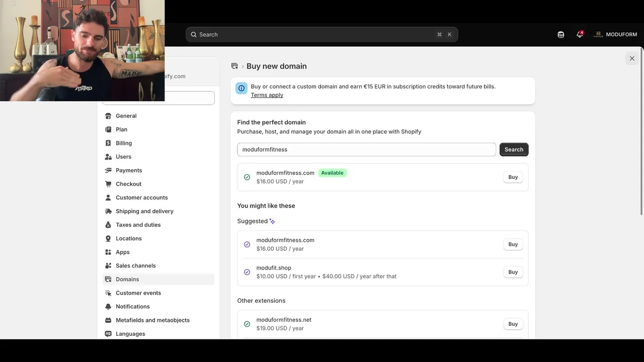
Task: Click the green Available badge
Action: click(x=332, y=173)
